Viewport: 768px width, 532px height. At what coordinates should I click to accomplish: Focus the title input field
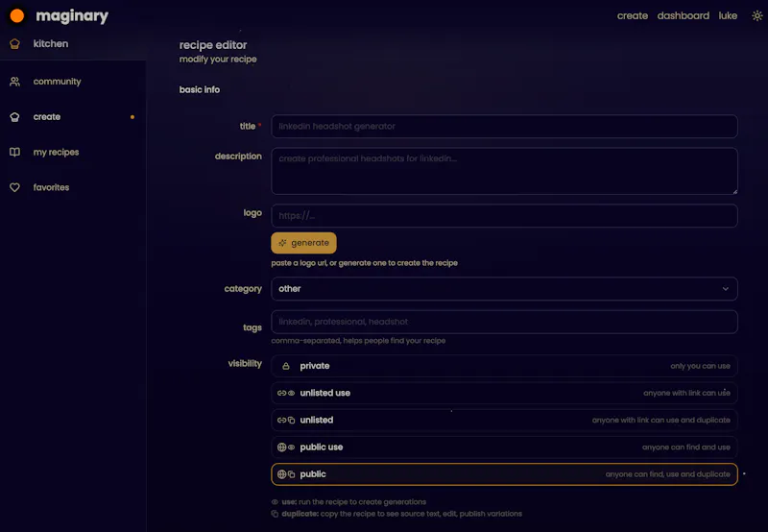(x=505, y=127)
